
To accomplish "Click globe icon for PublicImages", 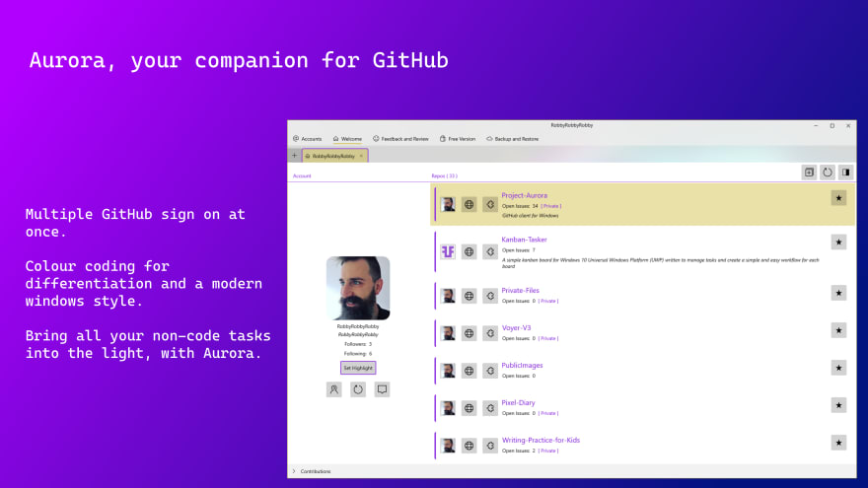I will [x=469, y=371].
